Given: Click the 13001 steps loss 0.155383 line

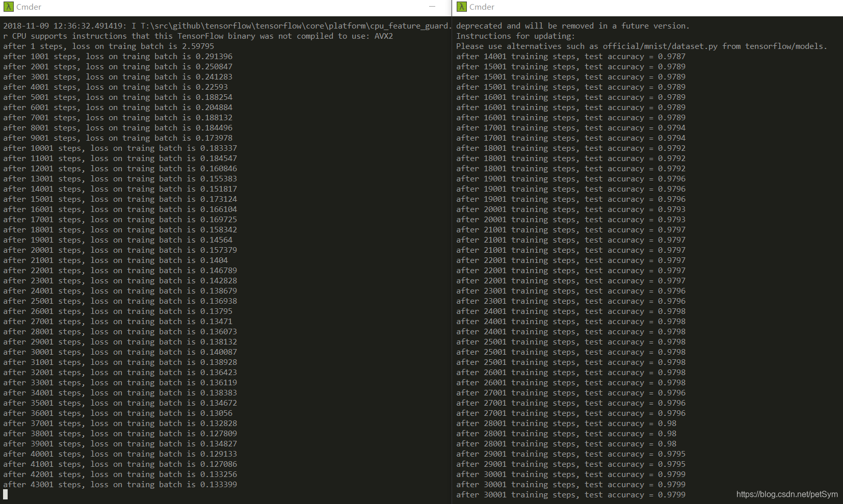Looking at the screenshot, I should pos(120,179).
